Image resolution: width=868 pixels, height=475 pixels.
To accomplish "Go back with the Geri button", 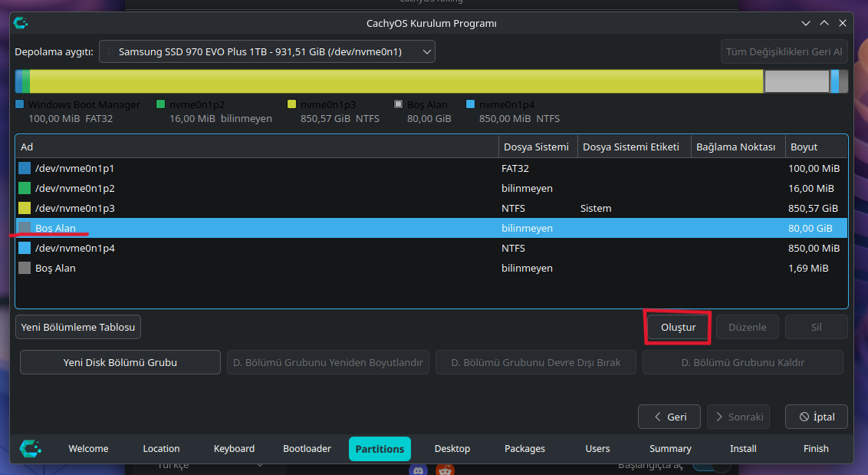I will (669, 417).
